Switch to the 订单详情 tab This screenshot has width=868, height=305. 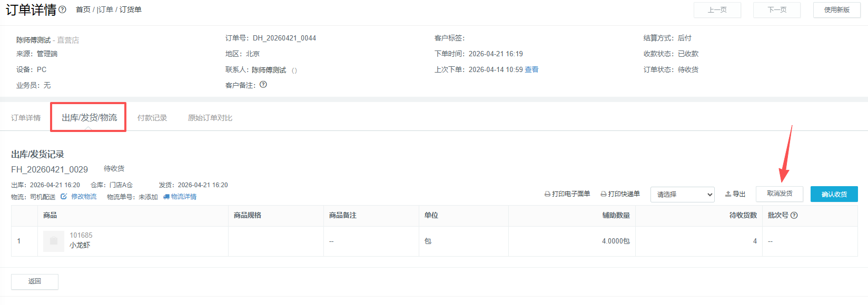[x=26, y=118]
